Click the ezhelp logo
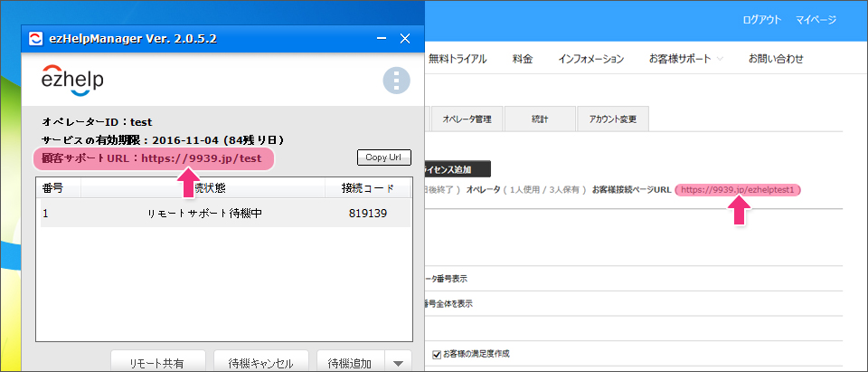Viewport: 868px width, 372px height. coord(72,80)
